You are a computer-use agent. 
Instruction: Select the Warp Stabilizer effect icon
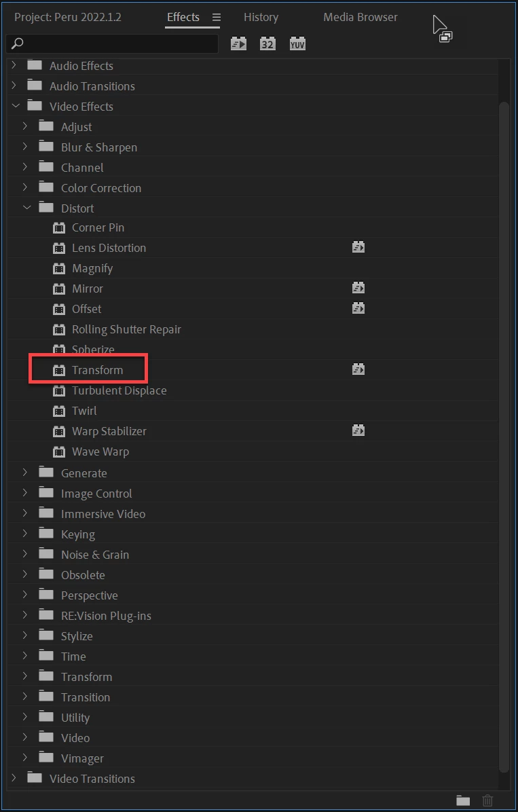[x=59, y=431]
